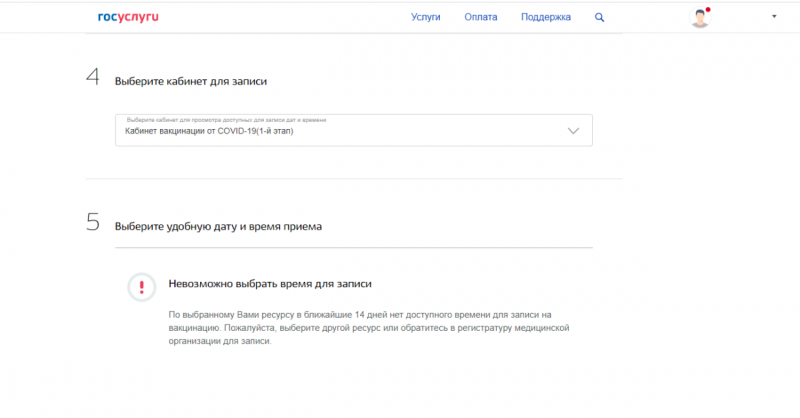This screenshot has height=418, width=800.
Task: Click the Госуслуги logo
Action: (128, 17)
